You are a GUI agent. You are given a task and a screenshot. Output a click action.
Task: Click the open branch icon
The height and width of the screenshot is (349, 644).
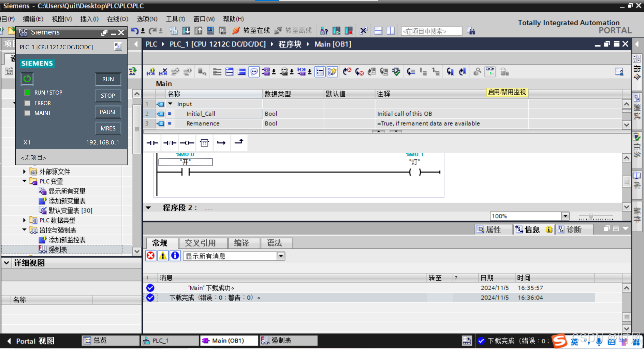coord(221,143)
